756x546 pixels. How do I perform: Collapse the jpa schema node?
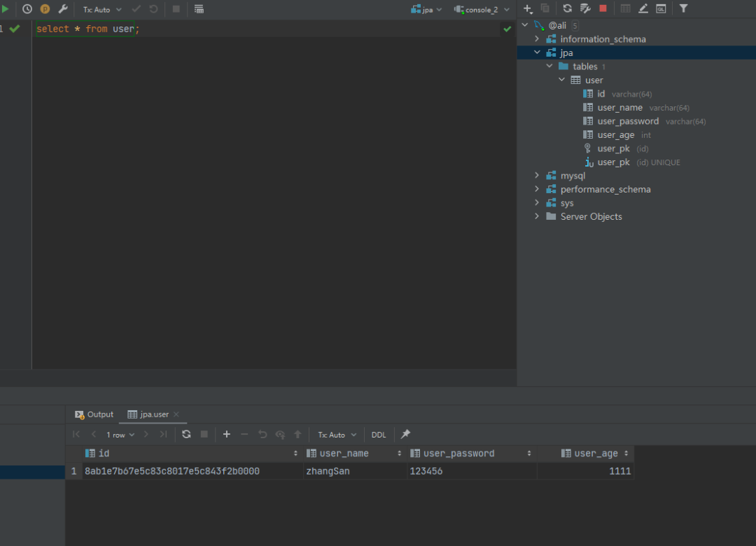[x=537, y=52]
